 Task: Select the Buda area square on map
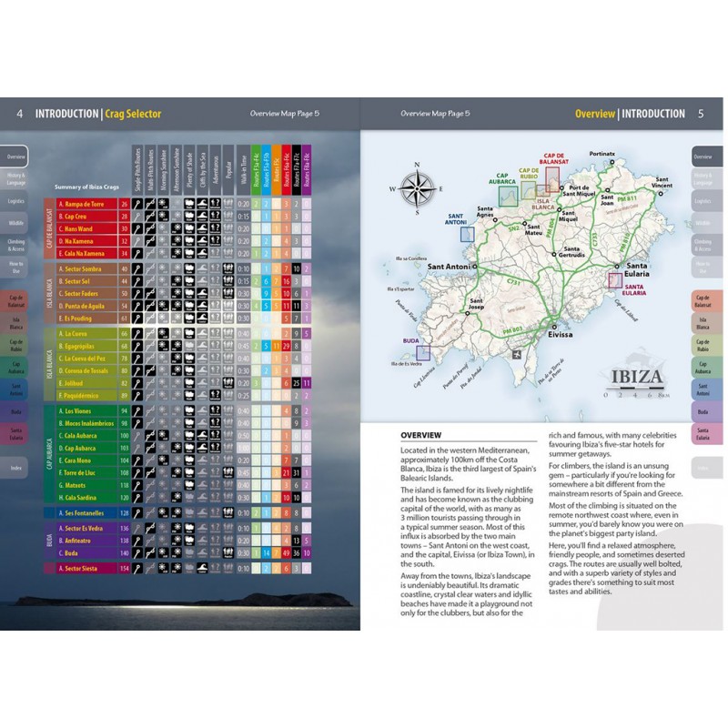[422, 352]
